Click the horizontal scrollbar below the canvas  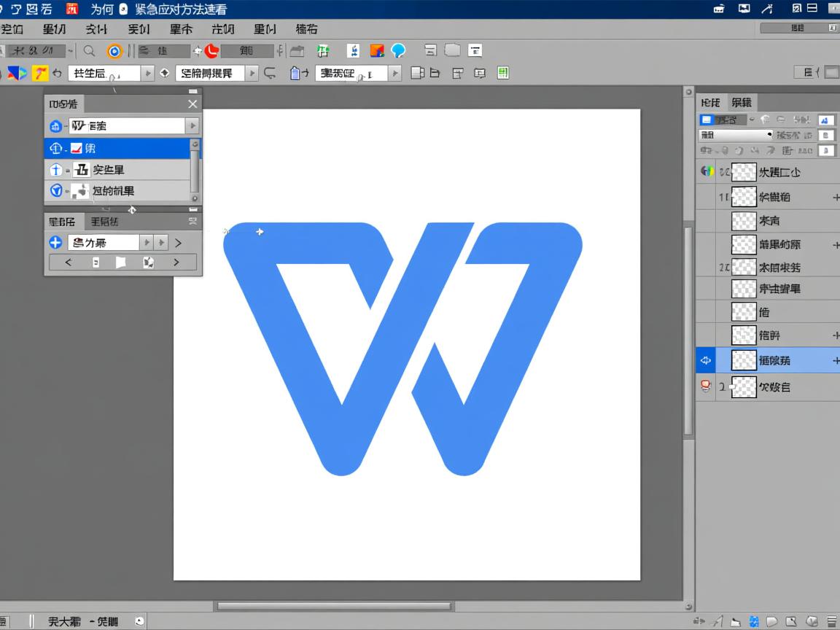coord(334,606)
